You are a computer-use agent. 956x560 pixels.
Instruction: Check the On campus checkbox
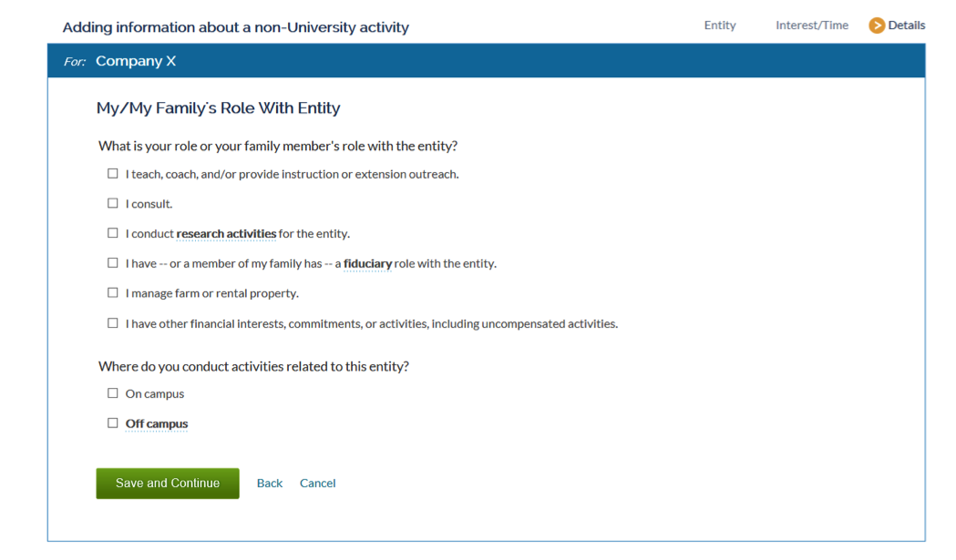[113, 393]
